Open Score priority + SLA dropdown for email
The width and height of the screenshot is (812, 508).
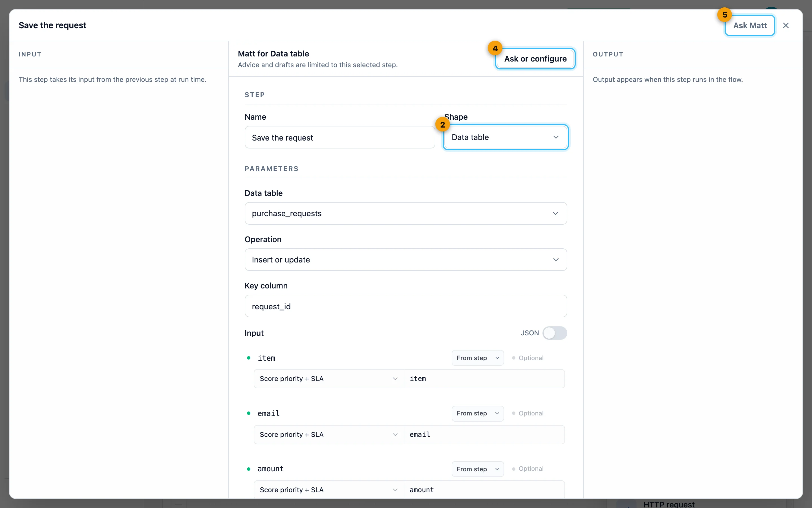tap(328, 434)
